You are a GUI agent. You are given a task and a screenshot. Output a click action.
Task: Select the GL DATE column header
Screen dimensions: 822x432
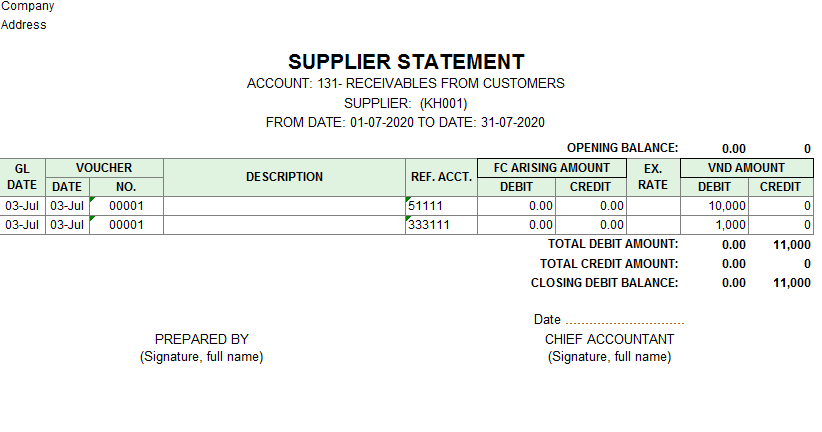(x=22, y=177)
